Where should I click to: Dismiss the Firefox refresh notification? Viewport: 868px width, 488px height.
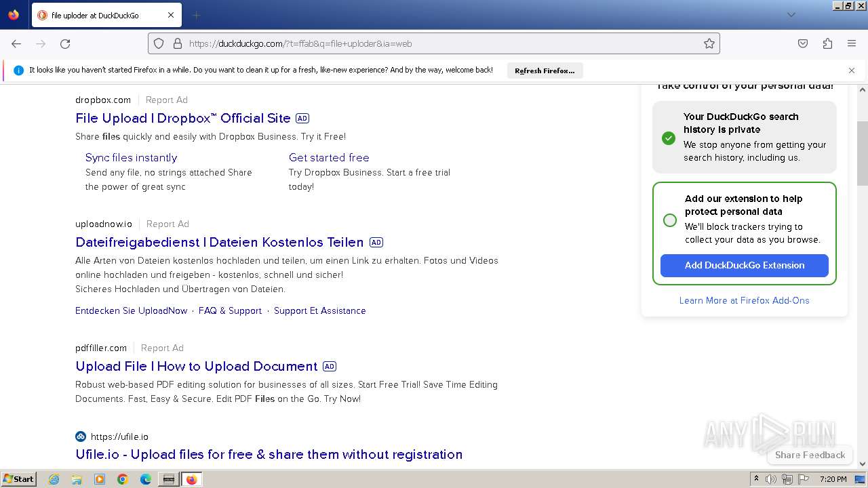pos(852,70)
